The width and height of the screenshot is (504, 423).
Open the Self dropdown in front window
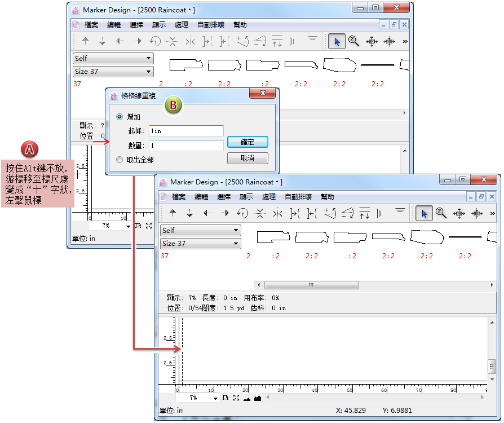(201, 230)
